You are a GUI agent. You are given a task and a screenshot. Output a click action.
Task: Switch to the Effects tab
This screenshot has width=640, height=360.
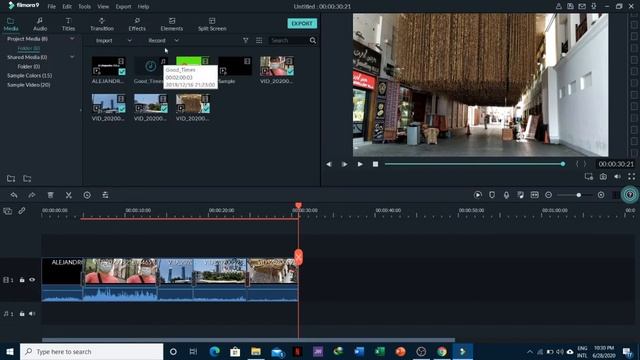coord(137,24)
